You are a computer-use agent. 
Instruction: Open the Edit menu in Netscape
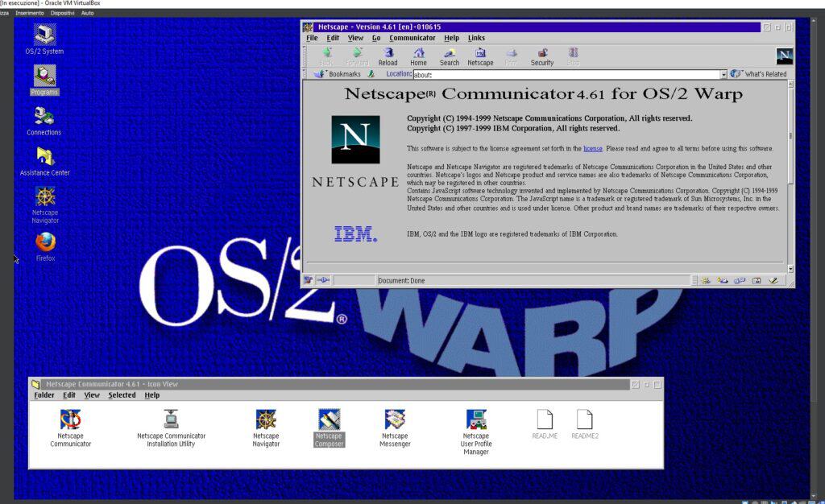(333, 38)
